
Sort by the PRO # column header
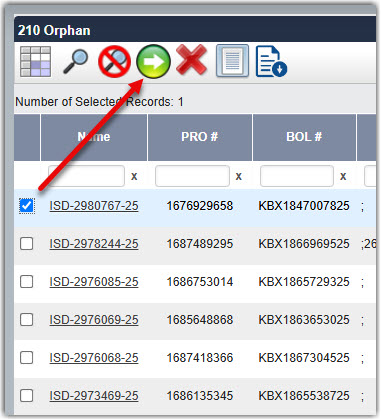(x=200, y=137)
